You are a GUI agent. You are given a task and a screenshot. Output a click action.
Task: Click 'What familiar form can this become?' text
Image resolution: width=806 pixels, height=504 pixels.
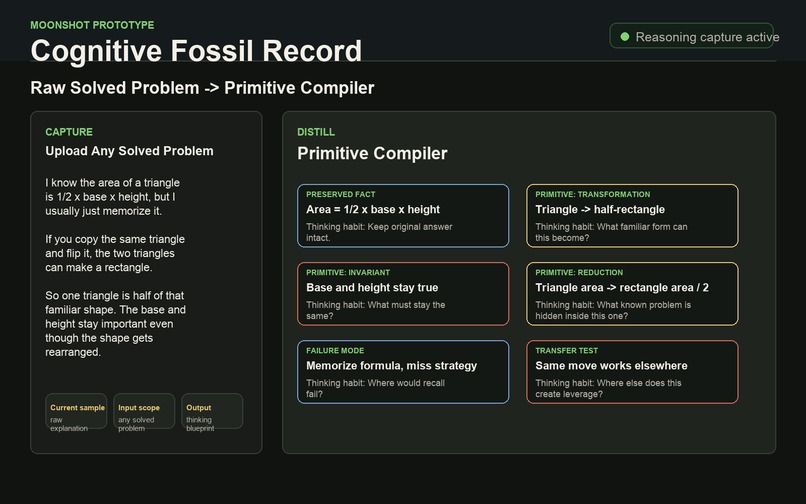[611, 232]
